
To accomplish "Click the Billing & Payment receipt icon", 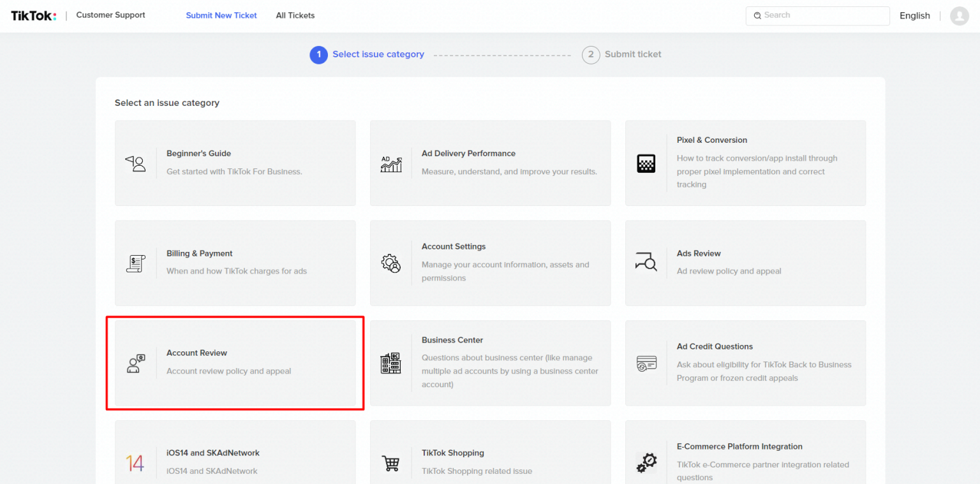I will (x=137, y=263).
